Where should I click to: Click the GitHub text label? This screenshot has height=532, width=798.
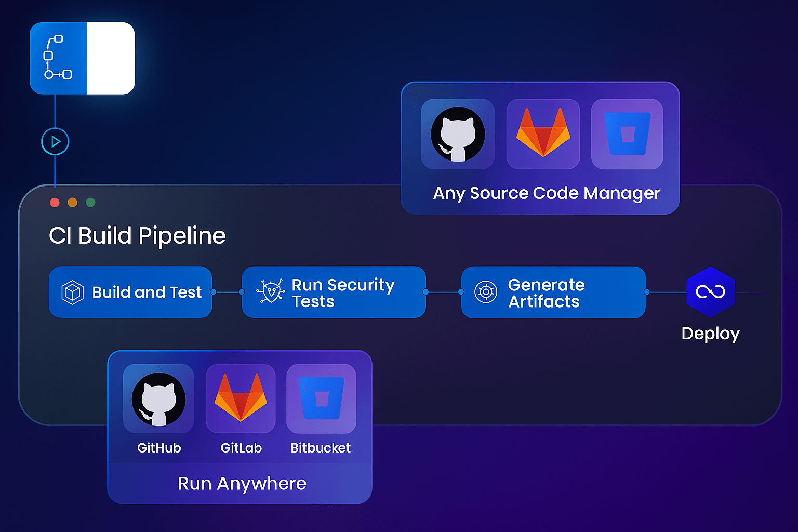tap(159, 448)
